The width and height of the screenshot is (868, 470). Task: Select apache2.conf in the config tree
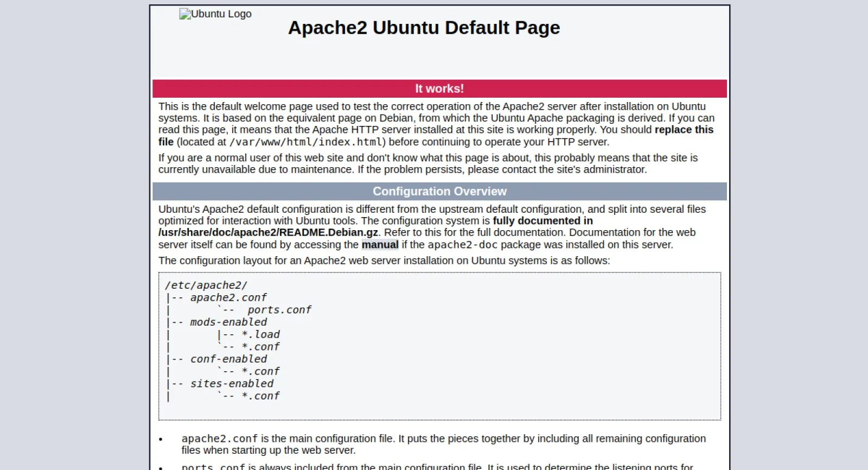[228, 298]
